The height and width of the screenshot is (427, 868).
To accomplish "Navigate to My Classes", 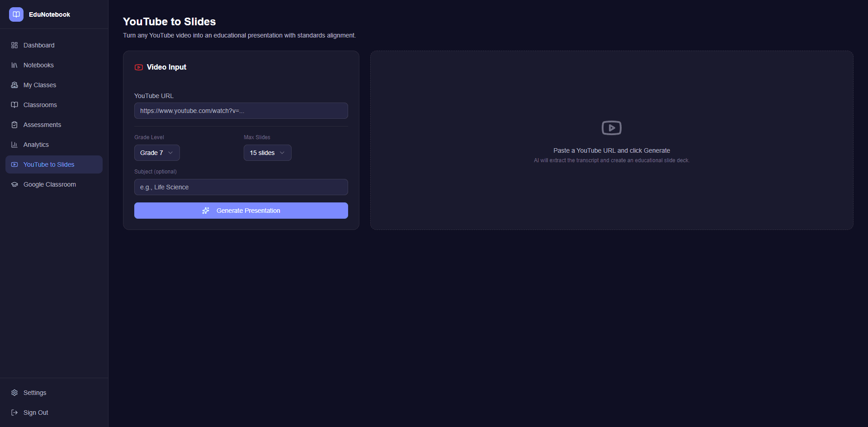I will [39, 85].
